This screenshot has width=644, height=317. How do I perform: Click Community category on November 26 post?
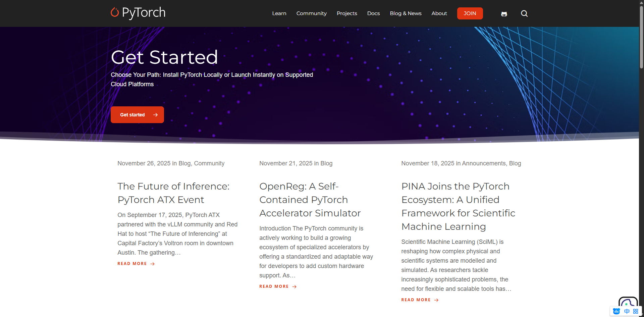(x=209, y=163)
